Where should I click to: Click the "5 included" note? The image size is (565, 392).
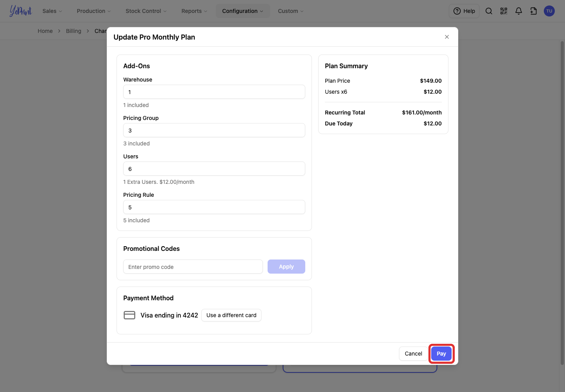coord(137,220)
